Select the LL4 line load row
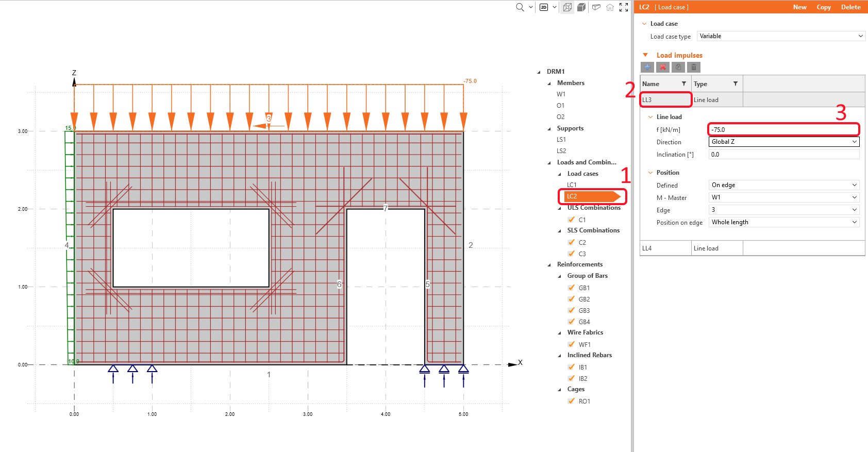Viewport: 868px width, 452px height. click(x=665, y=248)
